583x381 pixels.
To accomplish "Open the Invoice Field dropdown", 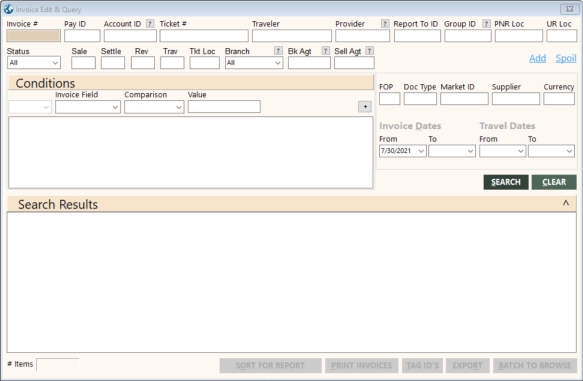I will (88, 107).
